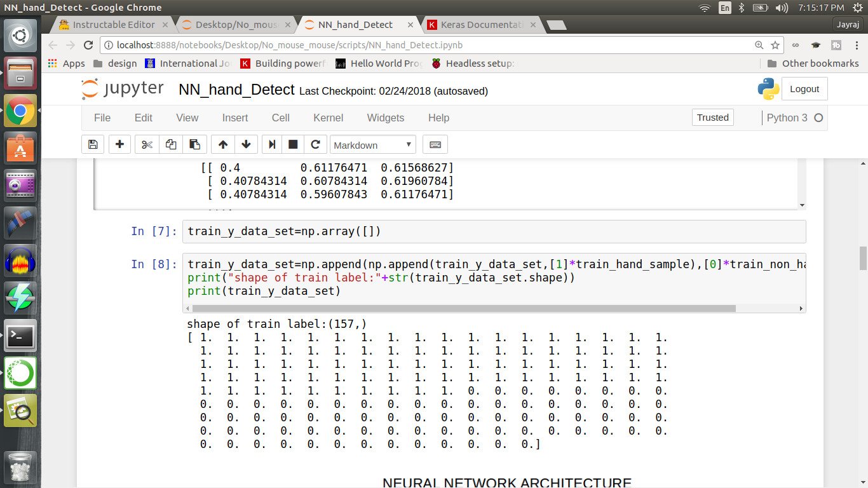Screen dimensions: 868x488
Task: Open Audacity from launcher
Action: (x=20, y=261)
